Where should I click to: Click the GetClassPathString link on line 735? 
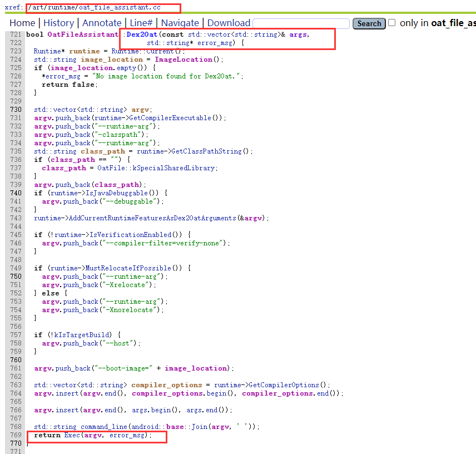coord(206,151)
